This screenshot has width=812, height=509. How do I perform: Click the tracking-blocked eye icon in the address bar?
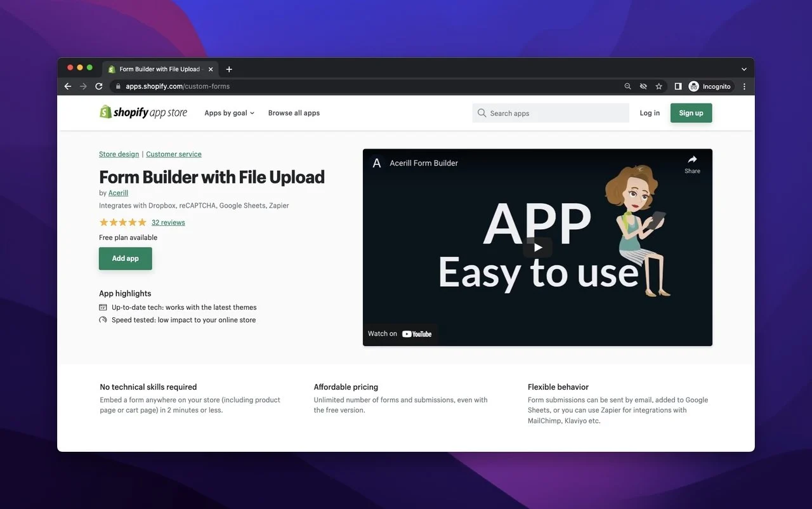pyautogui.click(x=643, y=86)
